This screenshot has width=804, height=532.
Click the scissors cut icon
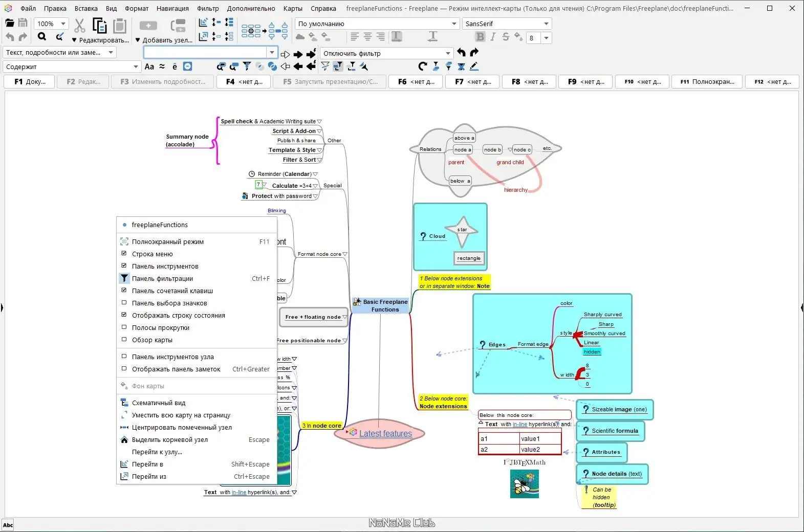80,25
